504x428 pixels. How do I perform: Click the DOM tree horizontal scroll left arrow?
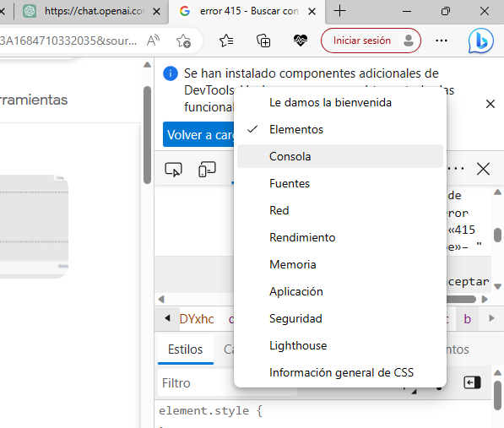pyautogui.click(x=161, y=300)
